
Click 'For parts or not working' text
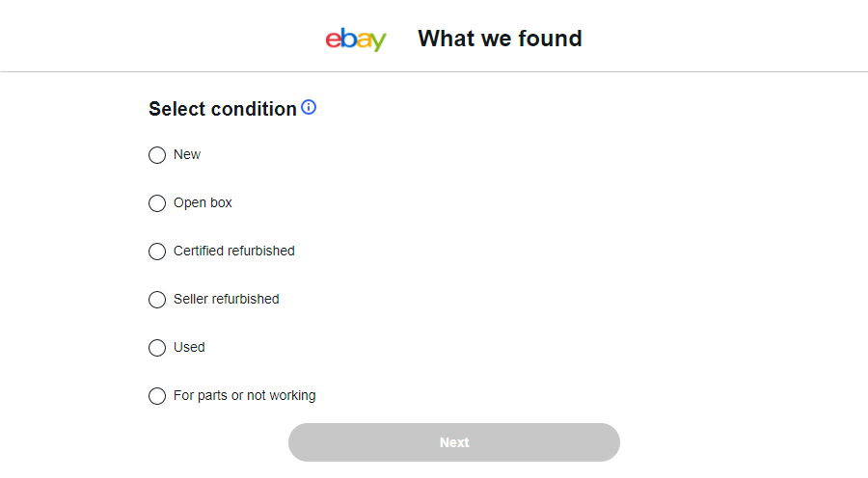coord(244,395)
